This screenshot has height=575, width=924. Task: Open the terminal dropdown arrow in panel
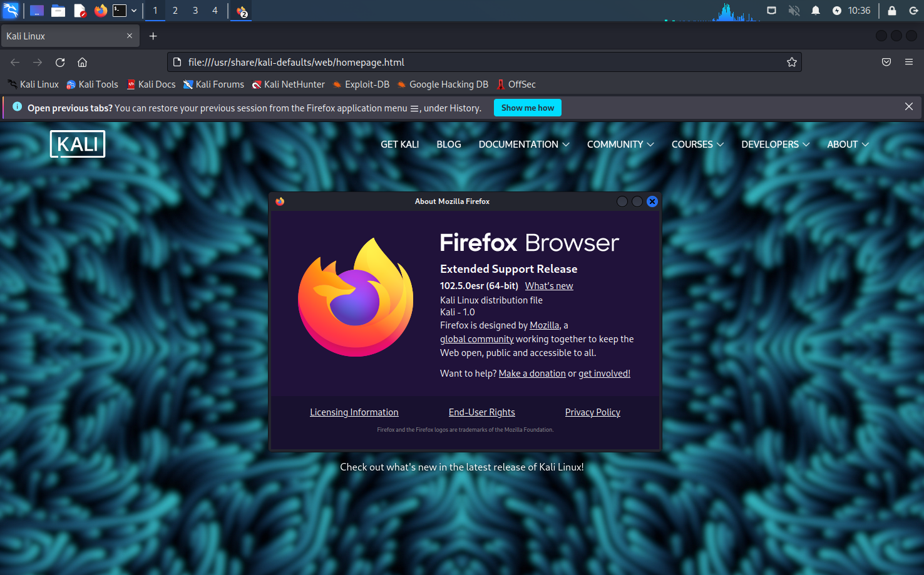coord(134,11)
